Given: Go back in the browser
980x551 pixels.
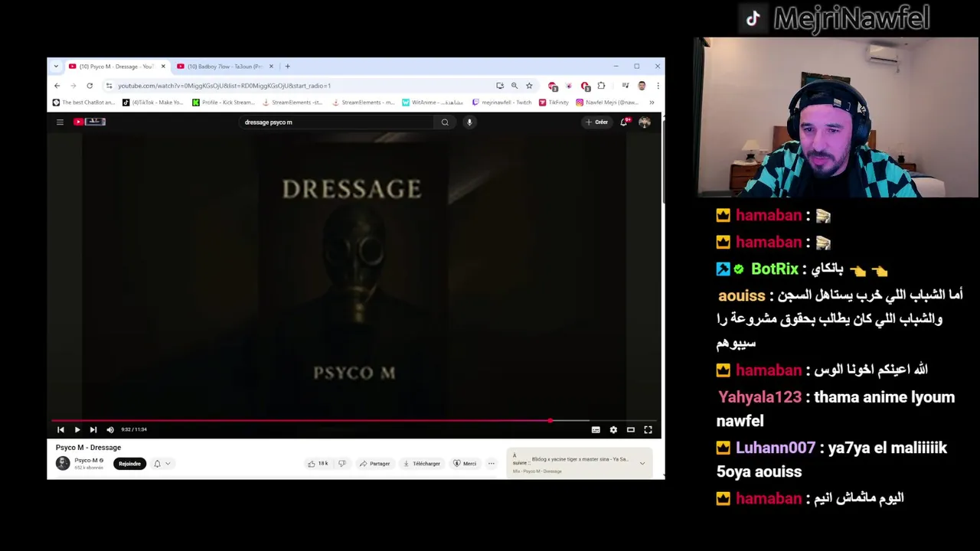Looking at the screenshot, I should pos(57,86).
